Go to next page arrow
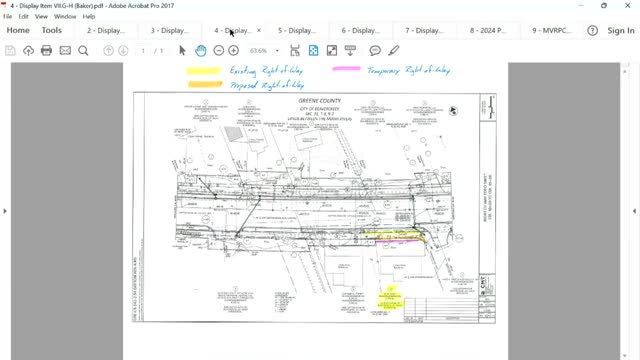The width and height of the screenshot is (640, 360). [123, 51]
